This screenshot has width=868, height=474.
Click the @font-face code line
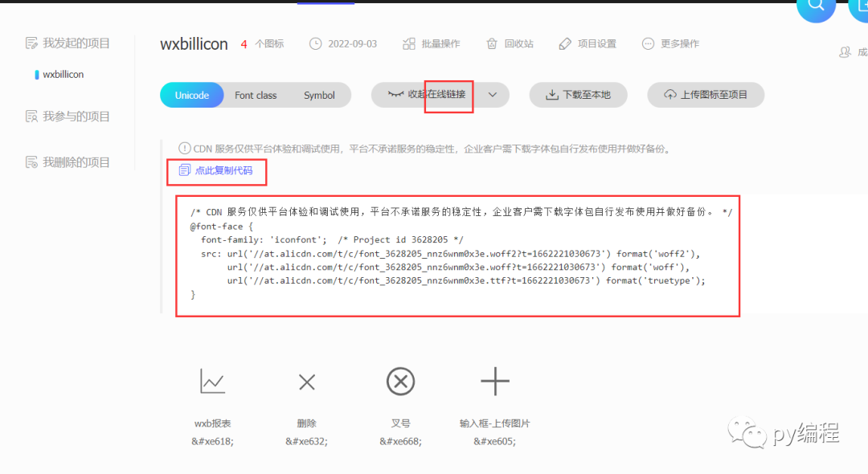222,227
